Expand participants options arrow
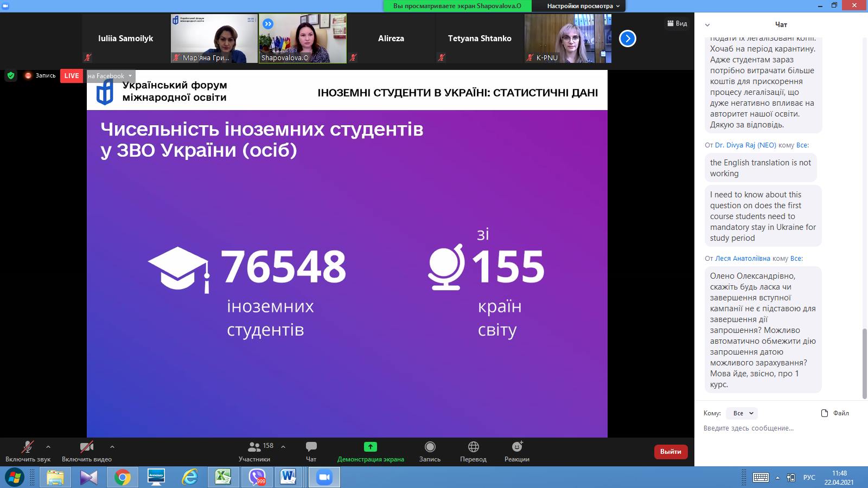Viewport: 868px width, 488px height. coord(283,447)
